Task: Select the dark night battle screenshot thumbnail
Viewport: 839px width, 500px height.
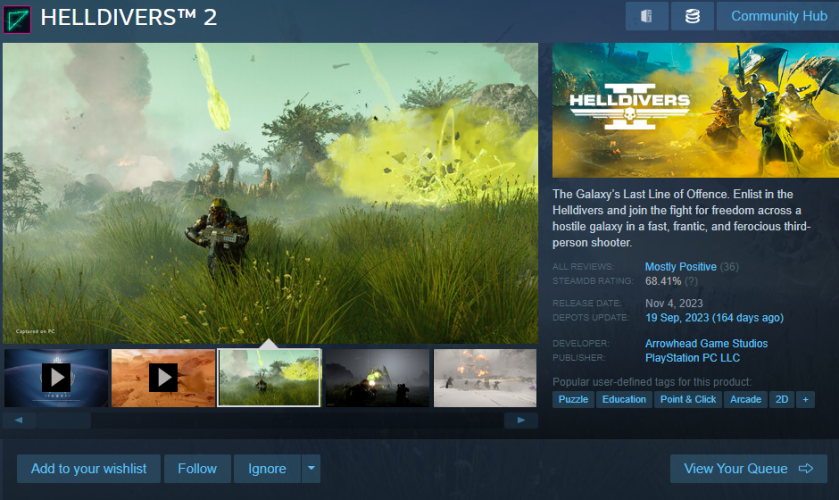Action: (377, 377)
